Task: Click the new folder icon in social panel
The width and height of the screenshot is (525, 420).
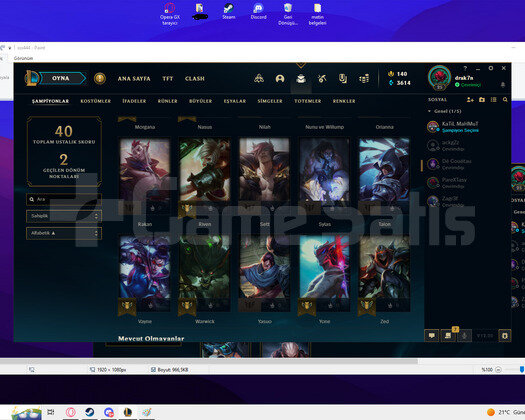Action: (x=482, y=99)
